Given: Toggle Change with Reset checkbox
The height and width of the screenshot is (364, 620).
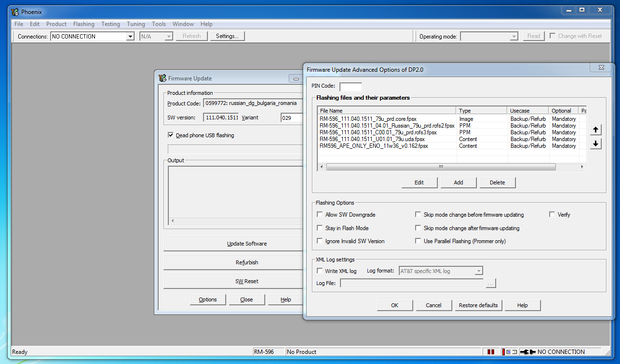Looking at the screenshot, I should [x=553, y=36].
